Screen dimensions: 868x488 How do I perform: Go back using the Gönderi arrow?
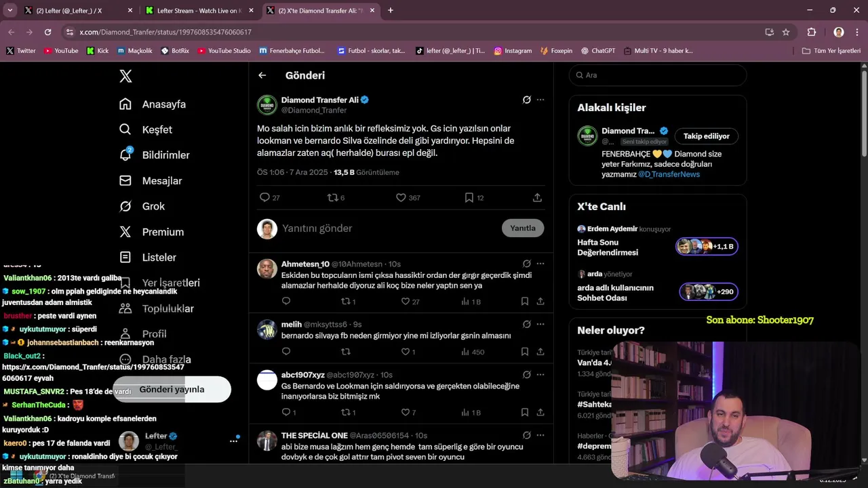262,75
